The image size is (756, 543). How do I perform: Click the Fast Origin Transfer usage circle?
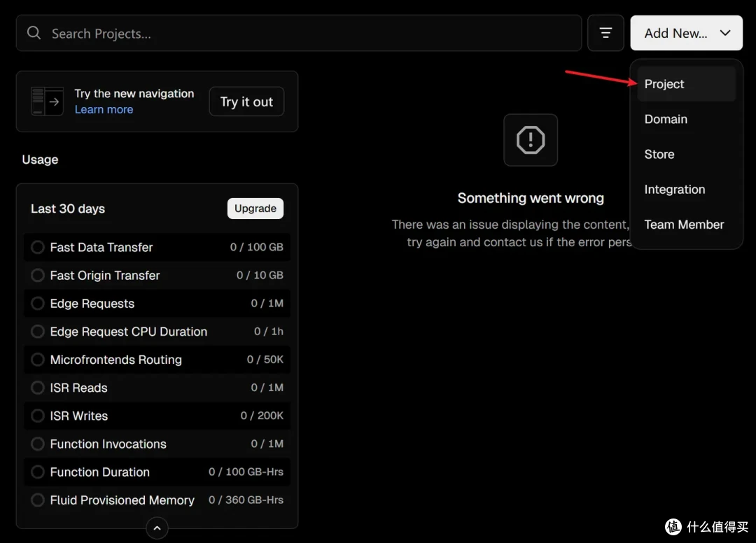pyautogui.click(x=38, y=275)
